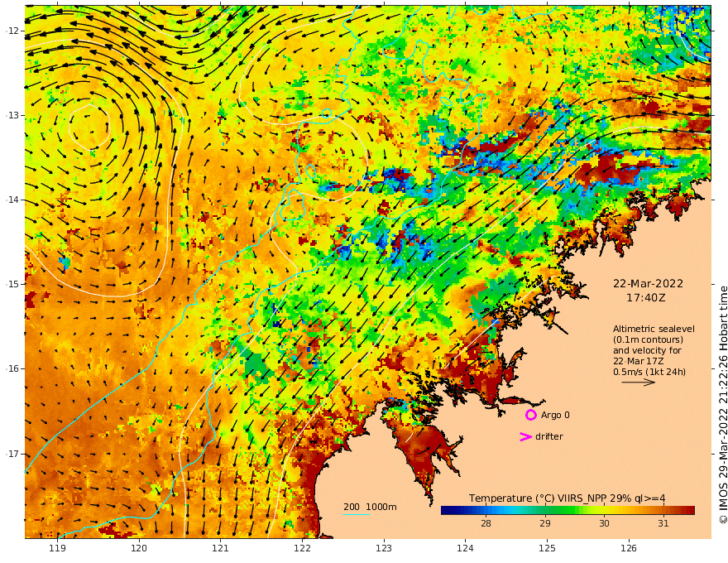
Task: Click the Temperature VIIRS_NPP title text
Action: point(567,498)
